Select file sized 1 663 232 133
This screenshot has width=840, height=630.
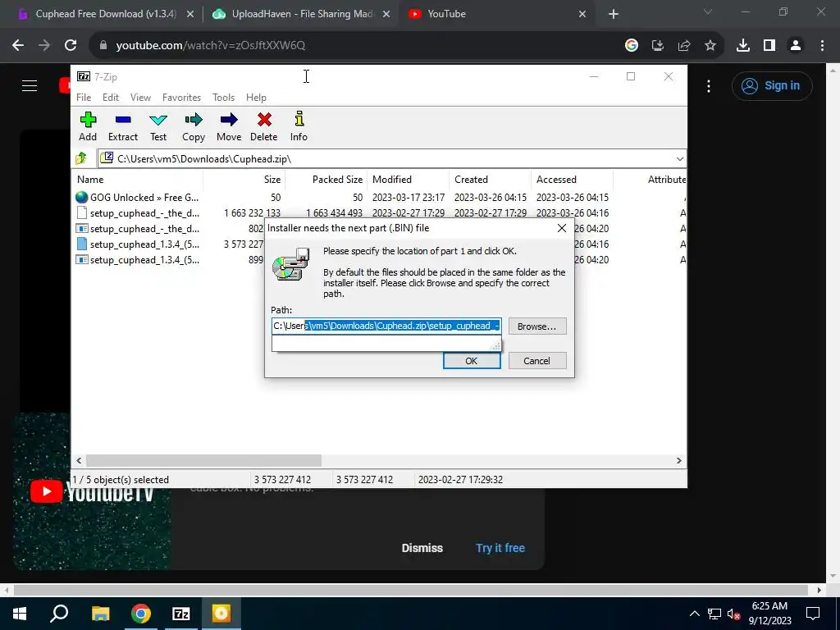point(379,212)
